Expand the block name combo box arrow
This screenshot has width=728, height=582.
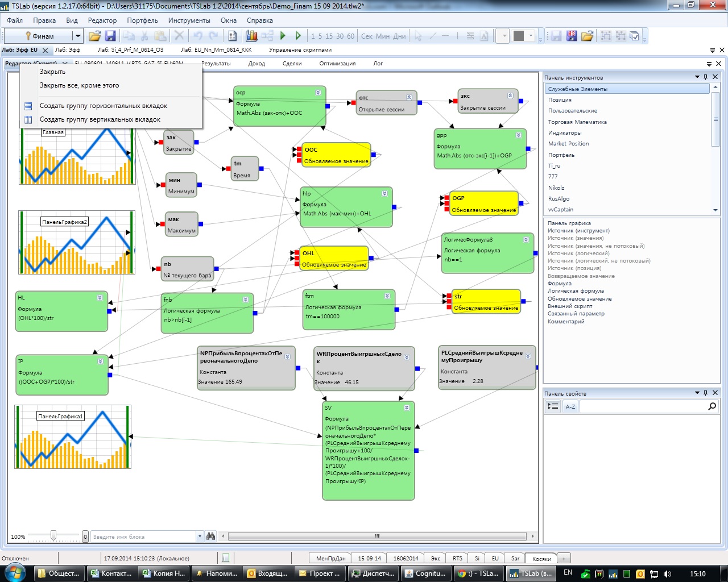200,536
